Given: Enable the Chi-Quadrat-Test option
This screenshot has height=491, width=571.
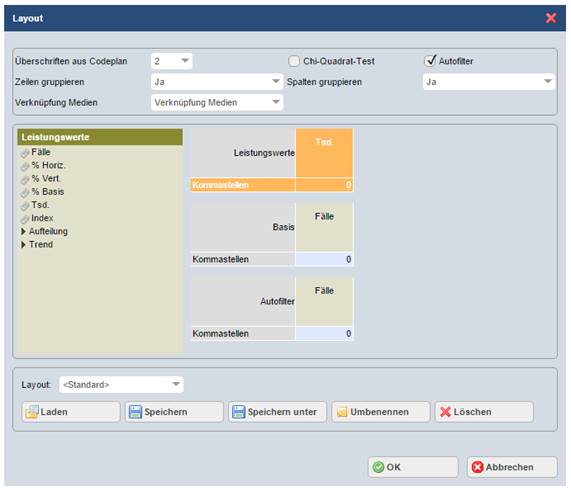Looking at the screenshot, I should click(294, 61).
